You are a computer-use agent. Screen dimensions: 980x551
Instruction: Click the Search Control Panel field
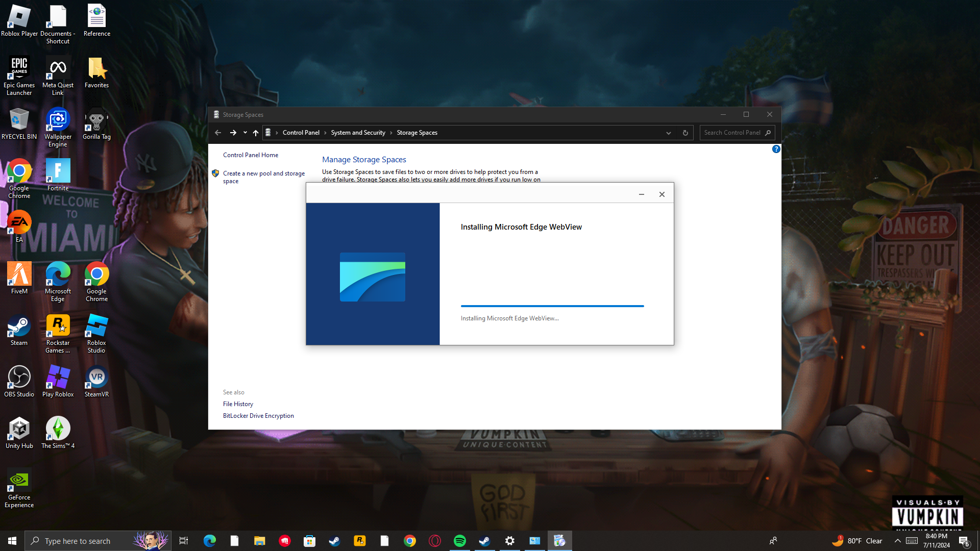(x=732, y=133)
